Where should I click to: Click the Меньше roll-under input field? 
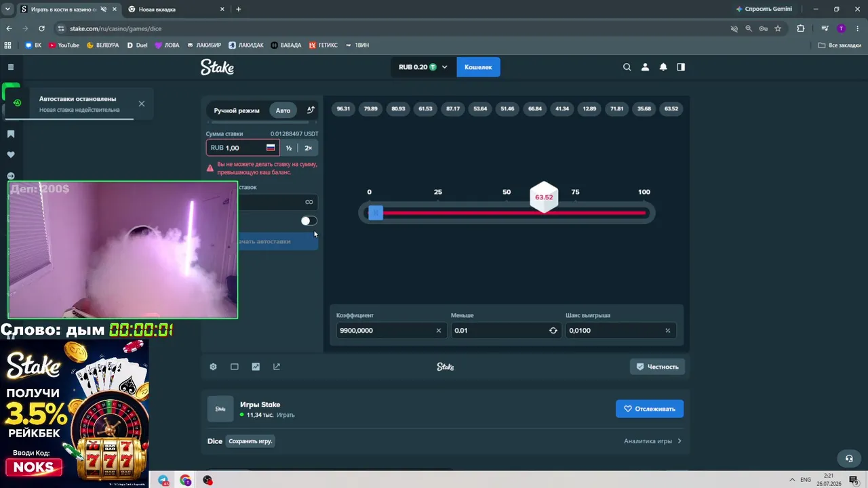tap(506, 331)
